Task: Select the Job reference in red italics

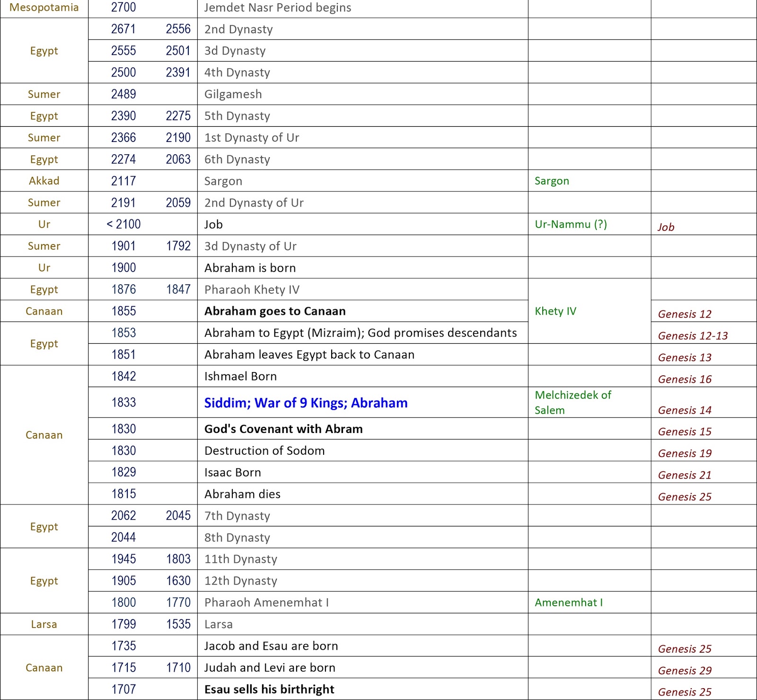Action: tap(666, 227)
